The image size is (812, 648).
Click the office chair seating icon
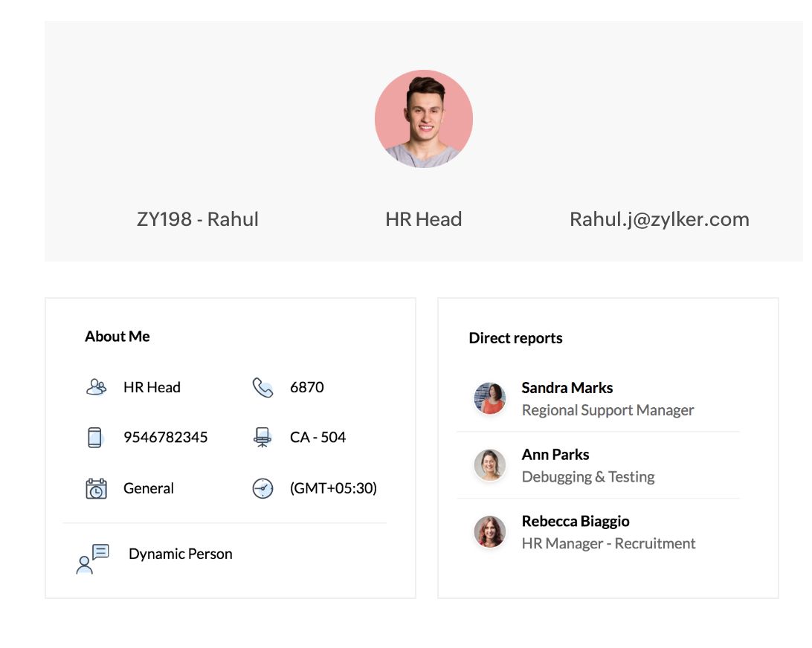click(x=262, y=437)
